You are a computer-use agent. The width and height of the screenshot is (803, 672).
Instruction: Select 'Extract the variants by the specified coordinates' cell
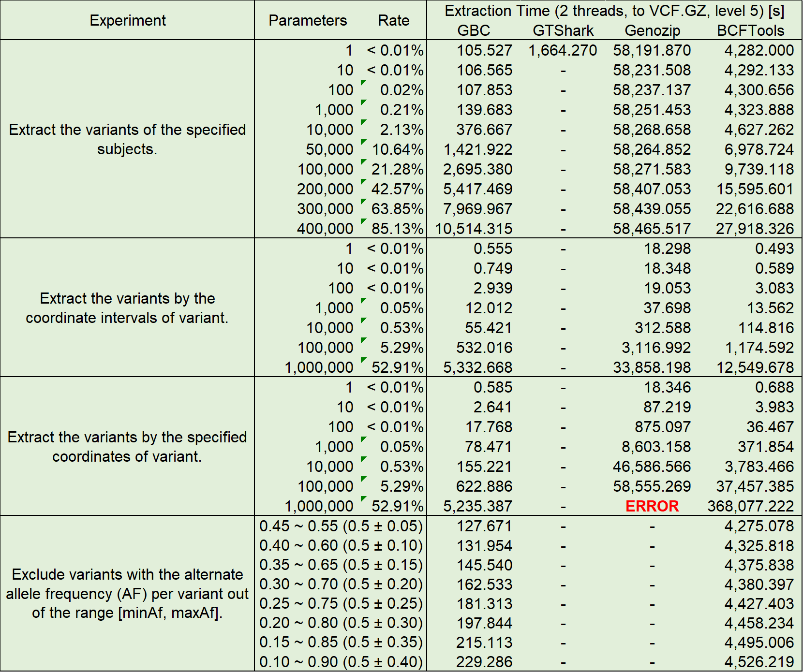pos(128,447)
